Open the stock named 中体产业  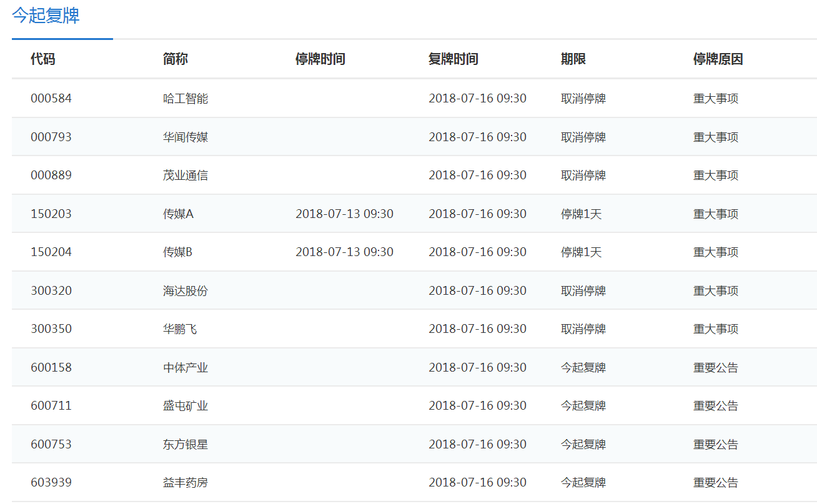click(186, 368)
